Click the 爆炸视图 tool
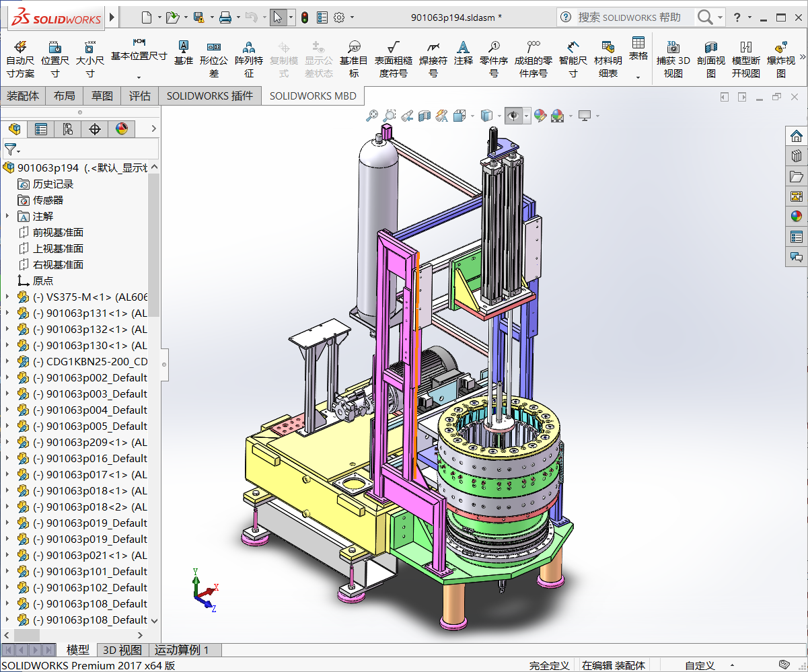Viewport: 808px width, 672px height. tap(780, 57)
